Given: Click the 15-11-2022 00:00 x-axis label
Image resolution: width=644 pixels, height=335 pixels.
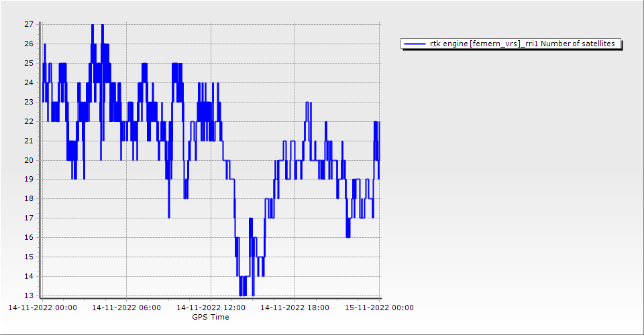Looking at the screenshot, I should (x=379, y=308).
